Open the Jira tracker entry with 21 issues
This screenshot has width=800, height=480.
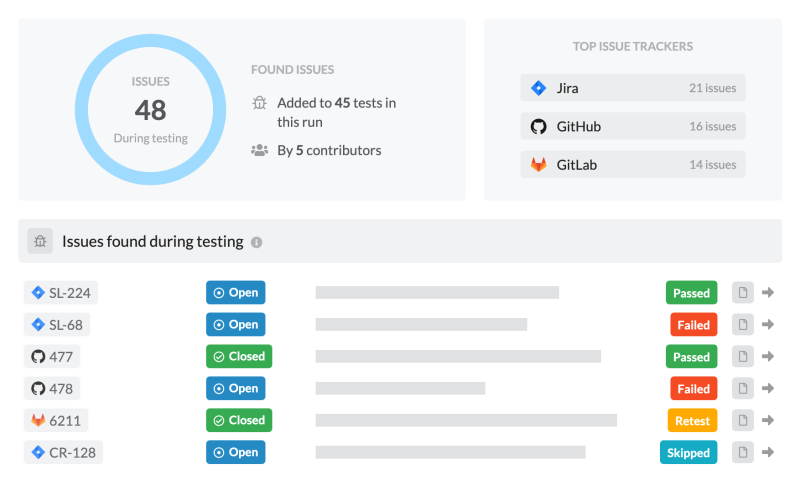pyautogui.click(x=632, y=88)
